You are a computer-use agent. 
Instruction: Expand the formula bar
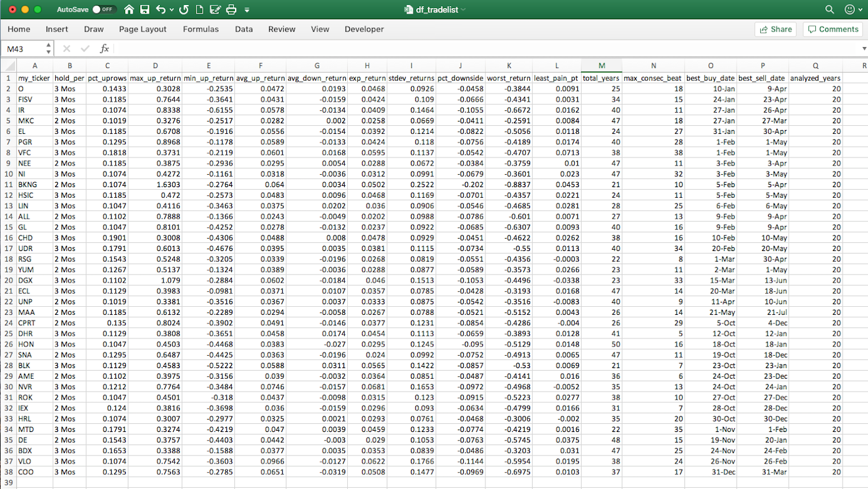click(864, 48)
